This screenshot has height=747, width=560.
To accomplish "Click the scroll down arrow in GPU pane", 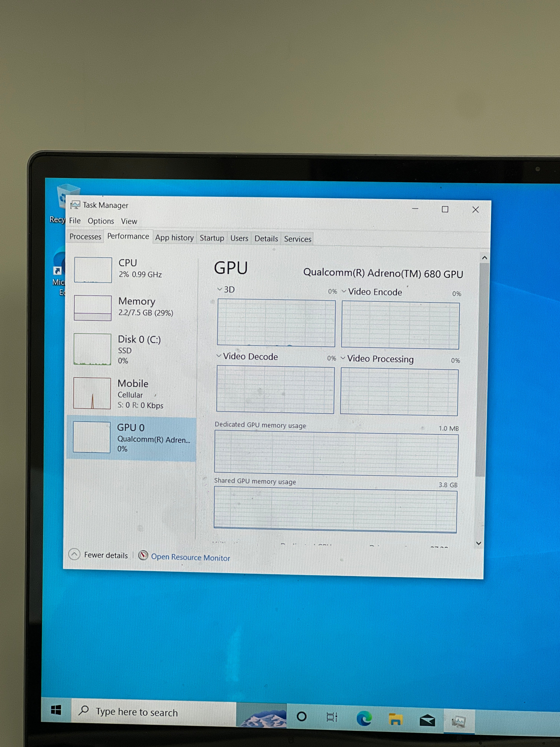I will click(x=479, y=543).
